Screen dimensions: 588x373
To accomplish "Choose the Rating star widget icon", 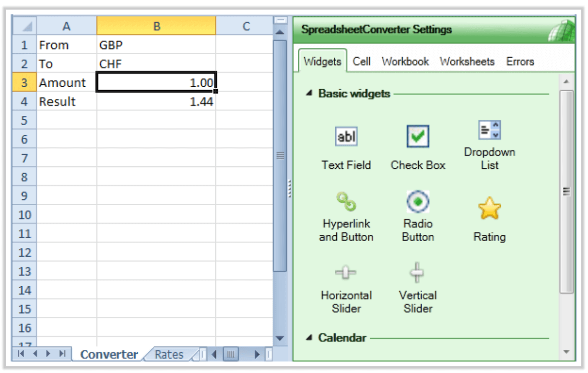I will pos(490,205).
